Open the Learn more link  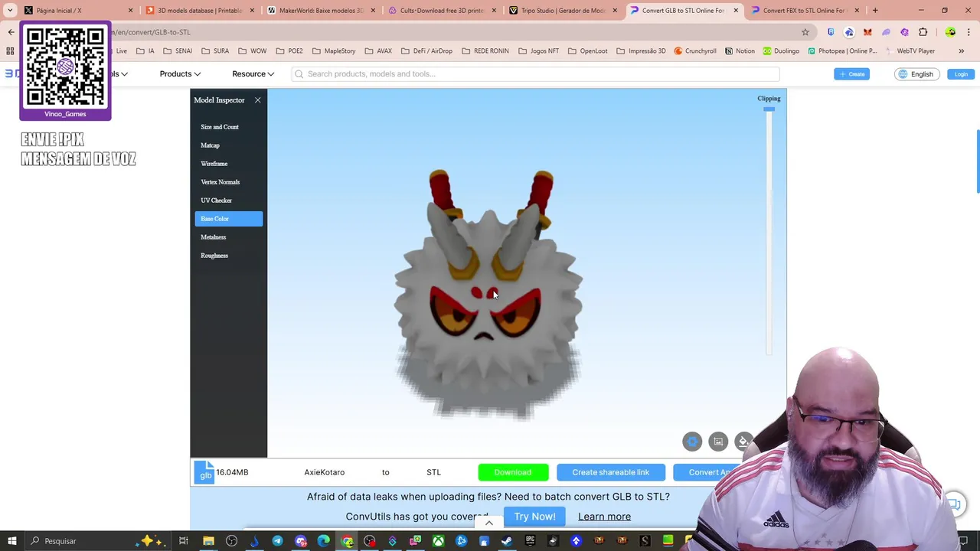pyautogui.click(x=604, y=517)
